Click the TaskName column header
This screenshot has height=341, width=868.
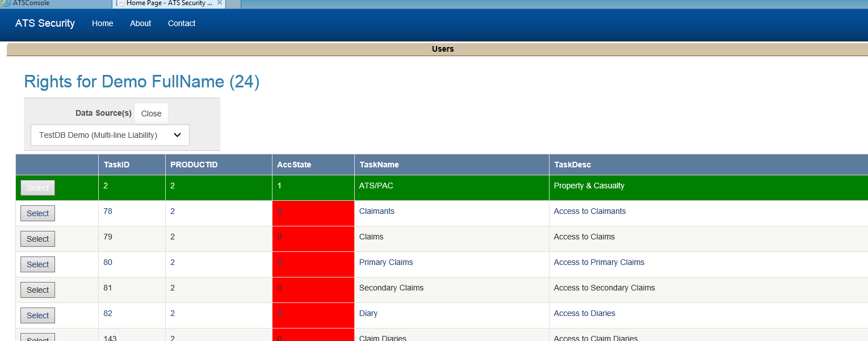click(379, 165)
